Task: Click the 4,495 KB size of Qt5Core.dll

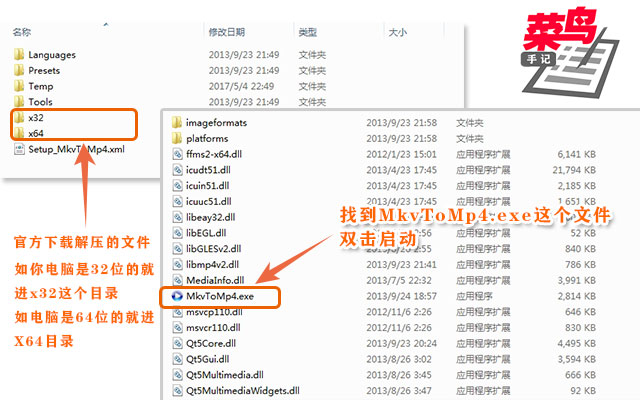Action: tap(577, 344)
